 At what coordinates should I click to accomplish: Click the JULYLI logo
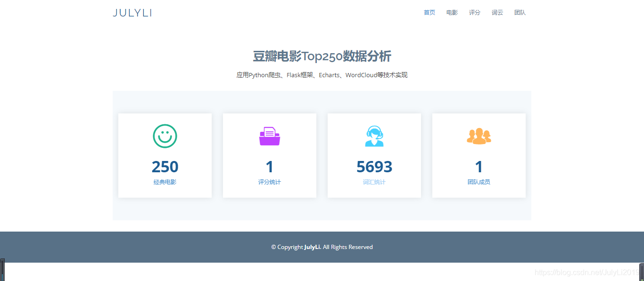pos(132,13)
